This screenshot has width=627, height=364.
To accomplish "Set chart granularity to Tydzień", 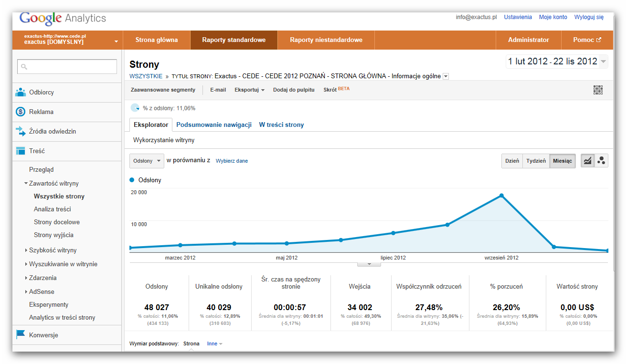I will (x=536, y=161).
